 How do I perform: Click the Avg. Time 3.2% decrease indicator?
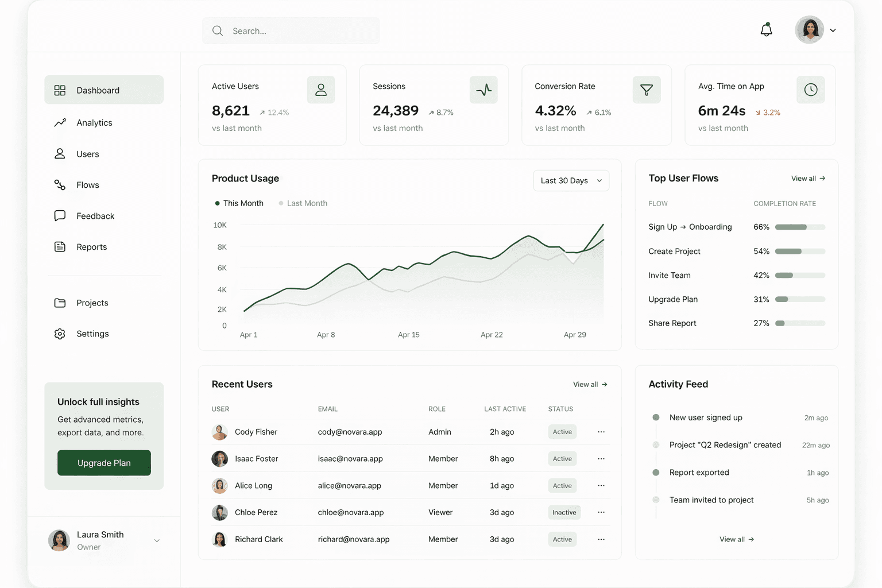pos(768,113)
